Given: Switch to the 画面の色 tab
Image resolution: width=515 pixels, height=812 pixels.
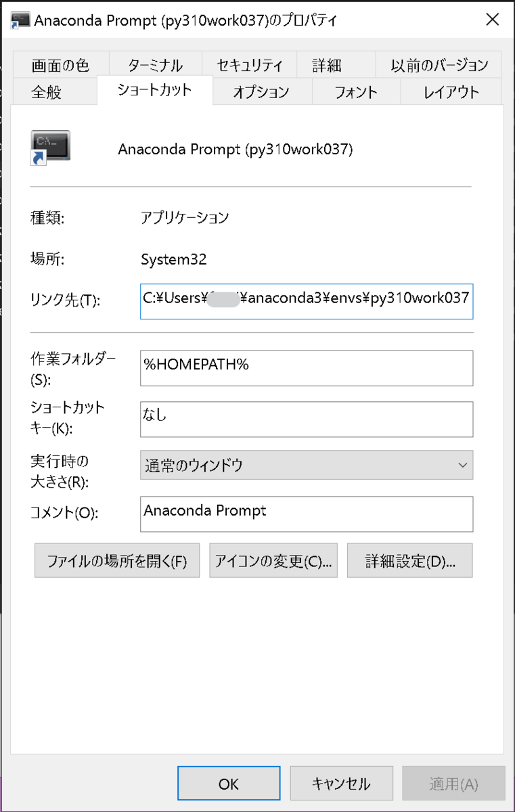Looking at the screenshot, I should pos(60,66).
